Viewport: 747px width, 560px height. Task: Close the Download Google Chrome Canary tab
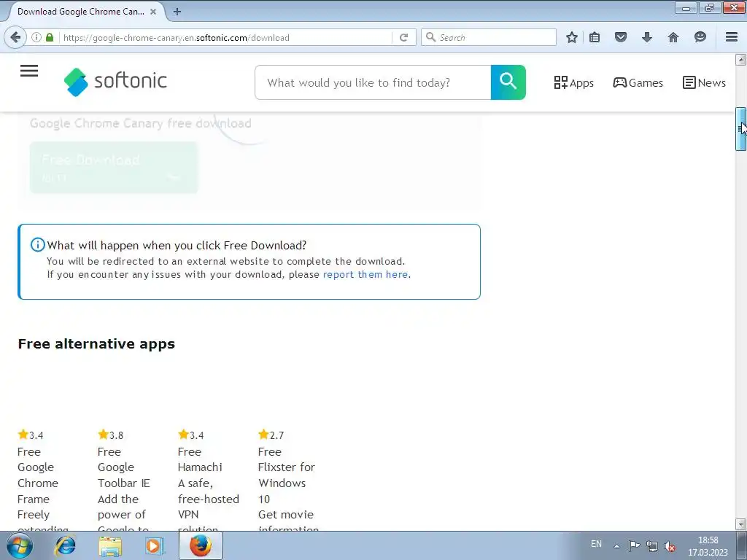[153, 12]
